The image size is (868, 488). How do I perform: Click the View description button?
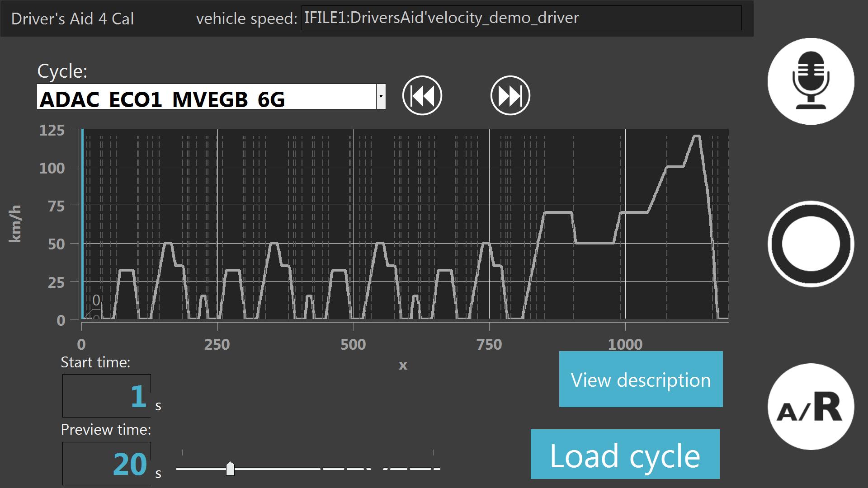coord(641,379)
